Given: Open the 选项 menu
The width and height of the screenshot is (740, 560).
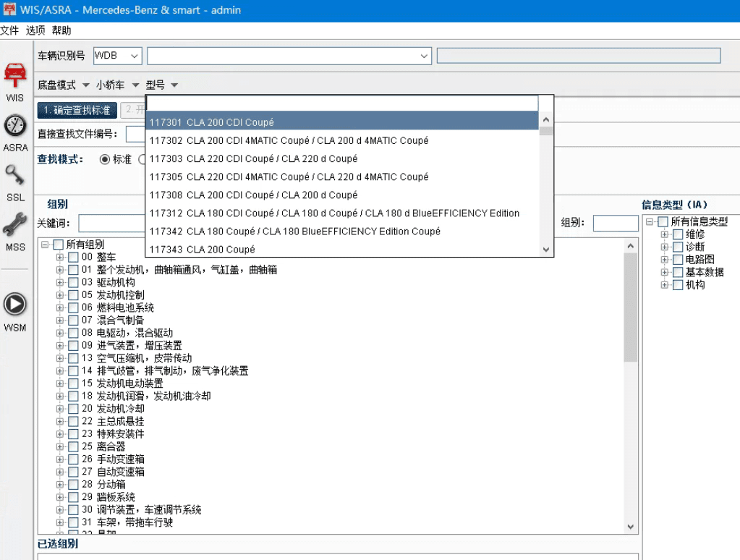Looking at the screenshot, I should pyautogui.click(x=35, y=30).
